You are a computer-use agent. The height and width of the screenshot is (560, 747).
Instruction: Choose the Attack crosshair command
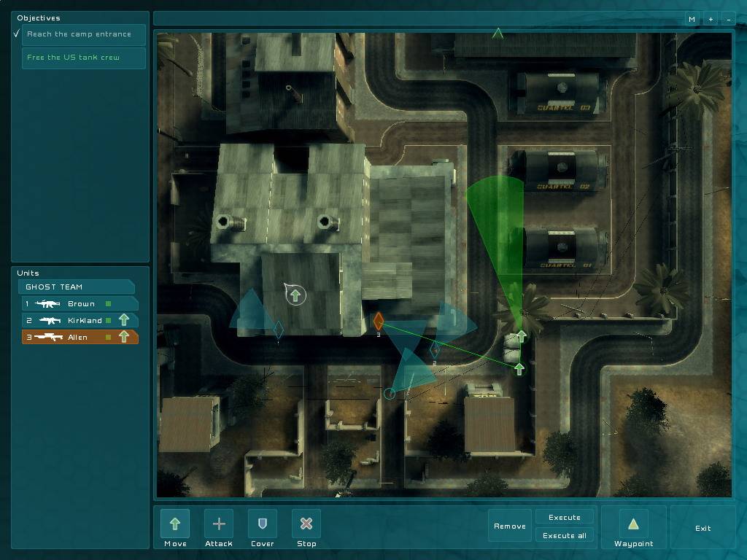(x=219, y=524)
